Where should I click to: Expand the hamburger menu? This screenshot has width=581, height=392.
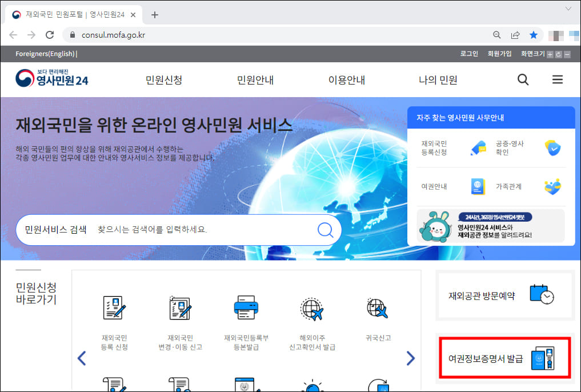click(x=557, y=79)
